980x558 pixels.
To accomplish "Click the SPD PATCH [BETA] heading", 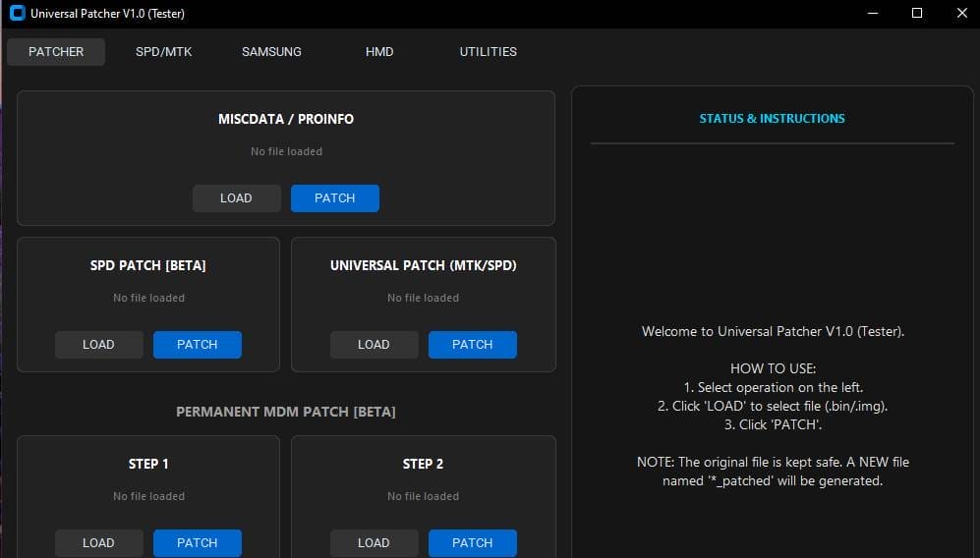I will click(148, 265).
